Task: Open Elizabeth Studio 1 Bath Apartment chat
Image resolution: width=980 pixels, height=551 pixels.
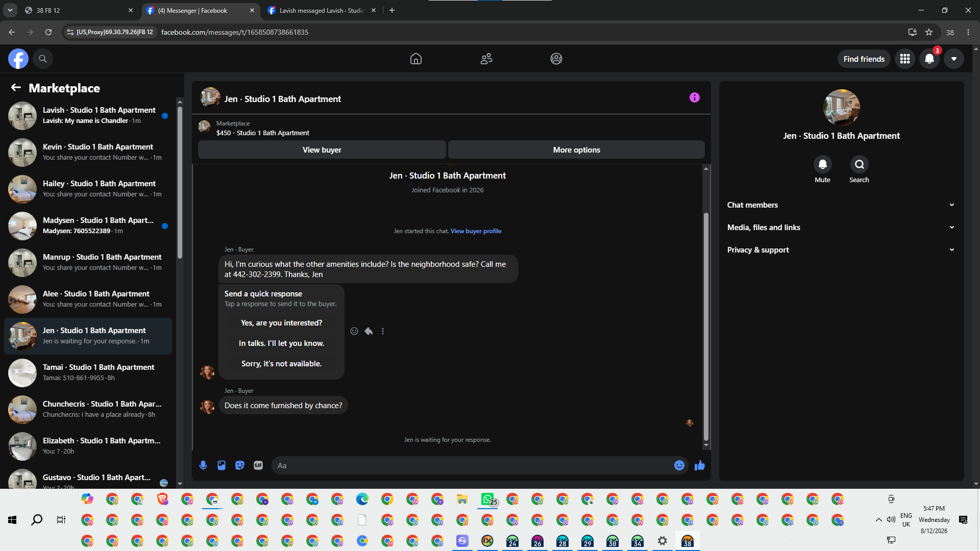Action: click(x=88, y=446)
